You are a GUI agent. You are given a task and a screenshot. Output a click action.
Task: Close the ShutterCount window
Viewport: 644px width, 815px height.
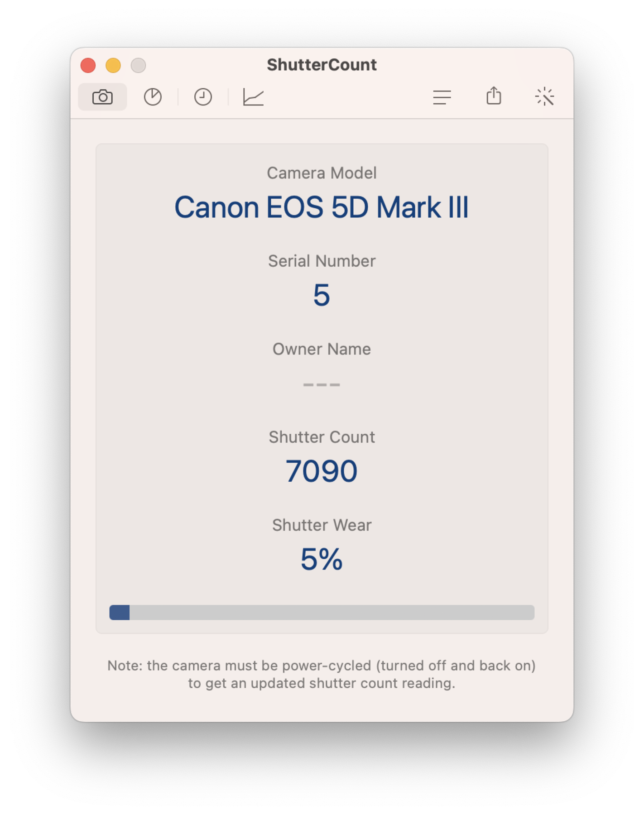click(x=88, y=66)
